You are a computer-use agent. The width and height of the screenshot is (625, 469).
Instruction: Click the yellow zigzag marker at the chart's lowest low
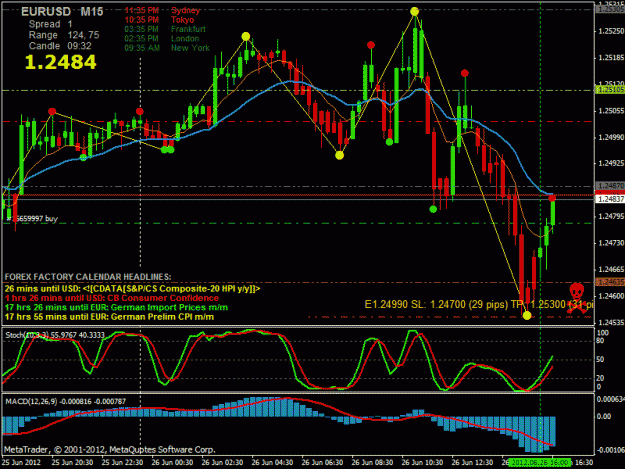coord(527,316)
